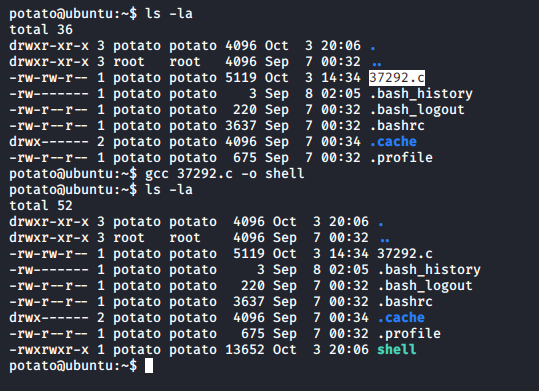Click .bash_logout in the second listing
539x391 pixels.
425,285
